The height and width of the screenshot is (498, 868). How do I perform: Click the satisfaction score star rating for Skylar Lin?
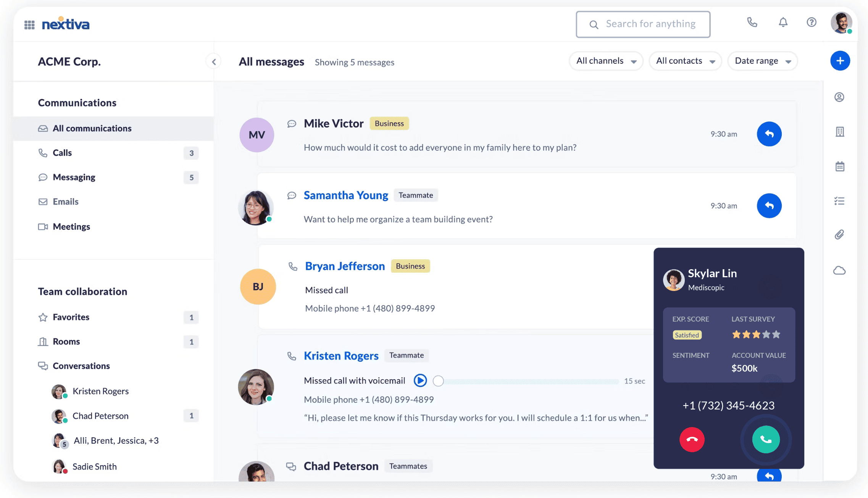(754, 333)
